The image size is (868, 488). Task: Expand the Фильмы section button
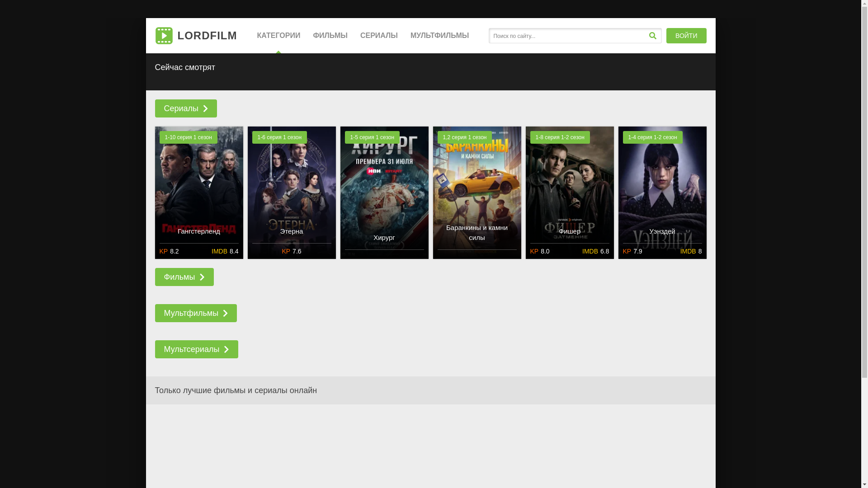pyautogui.click(x=184, y=277)
